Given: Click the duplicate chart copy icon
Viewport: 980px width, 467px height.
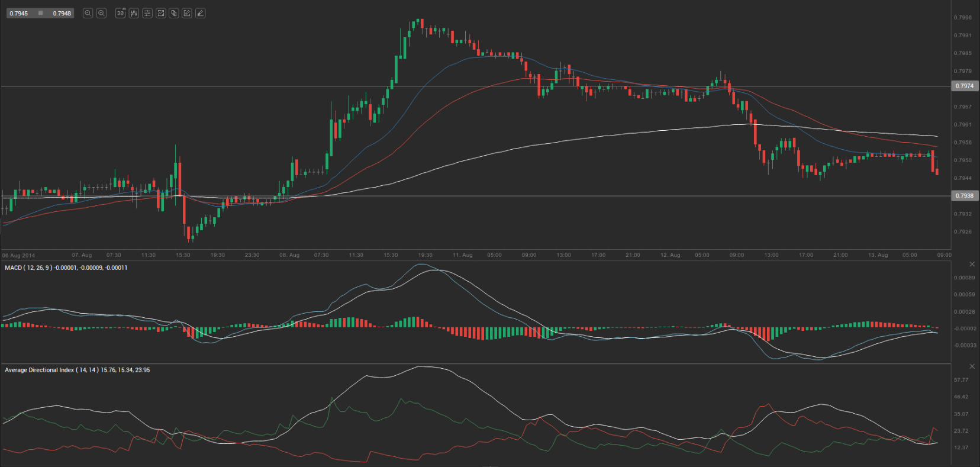Looking at the screenshot, I should pos(174,13).
